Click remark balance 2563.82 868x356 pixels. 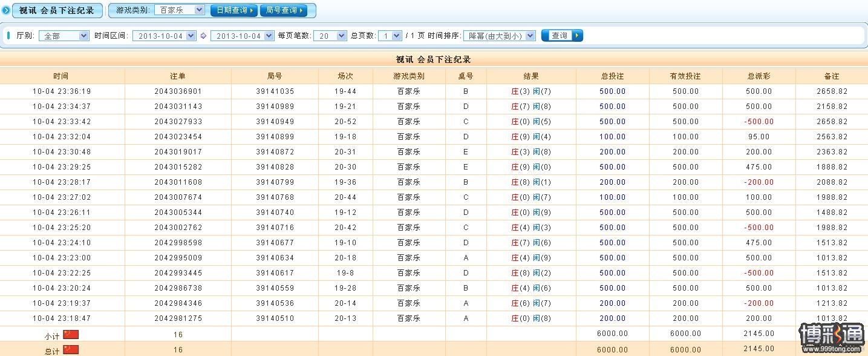click(x=832, y=137)
